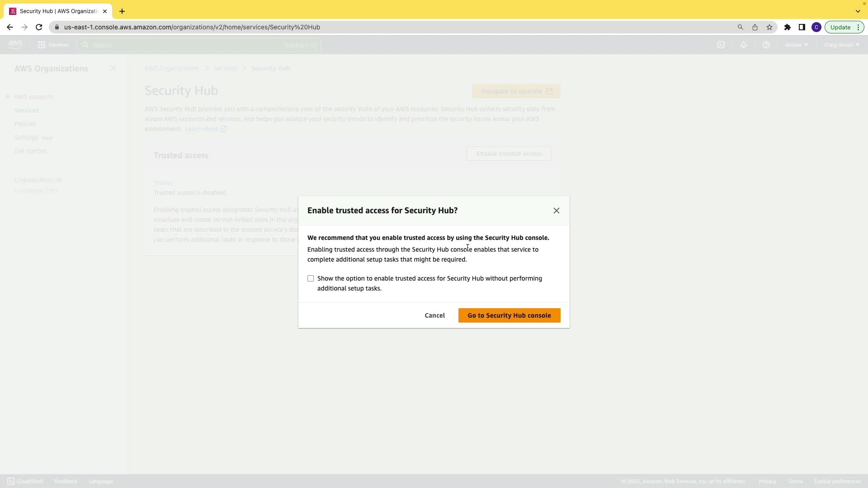Screen dimensions: 868x488
Task: Click the zoom magnifier icon in address bar
Action: pyautogui.click(x=740, y=27)
